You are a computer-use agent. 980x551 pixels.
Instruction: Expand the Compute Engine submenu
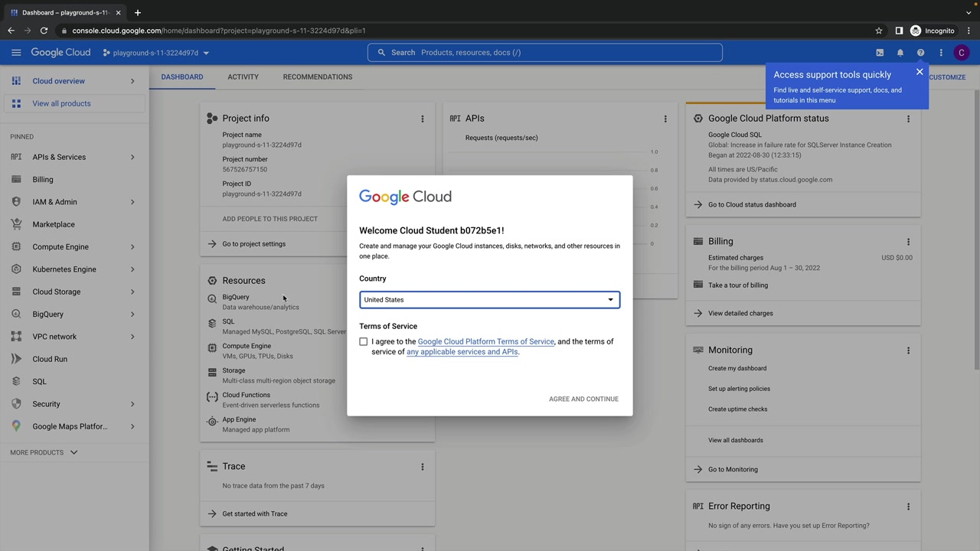point(132,247)
